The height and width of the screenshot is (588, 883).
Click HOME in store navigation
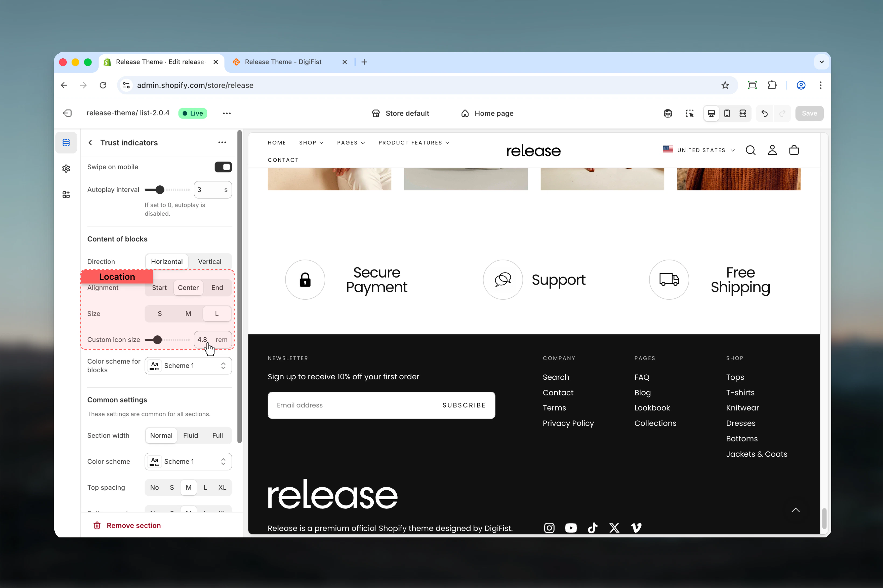pyautogui.click(x=276, y=143)
